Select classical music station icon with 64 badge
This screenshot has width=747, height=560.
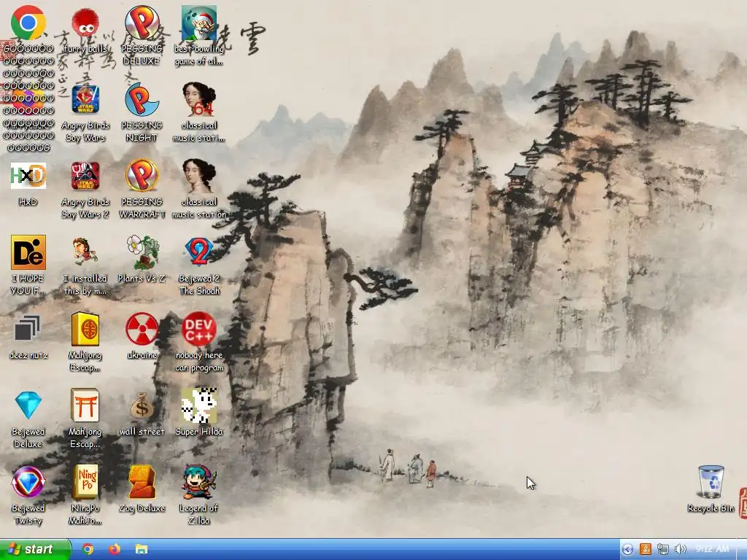pos(198,99)
